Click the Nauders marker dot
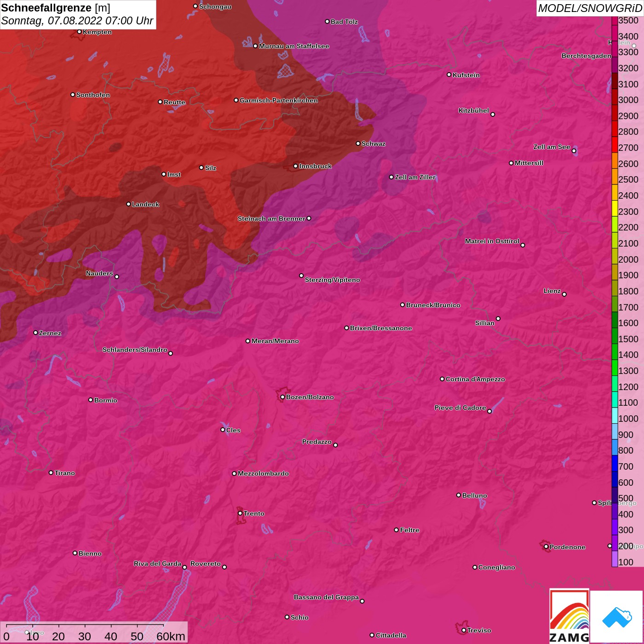Viewport: 644px width, 644px height. click(117, 276)
